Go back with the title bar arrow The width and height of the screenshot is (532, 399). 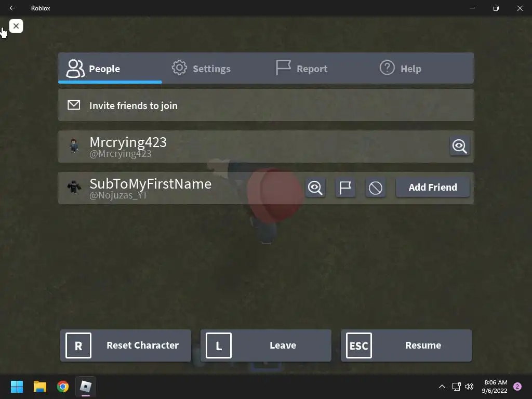(12, 8)
